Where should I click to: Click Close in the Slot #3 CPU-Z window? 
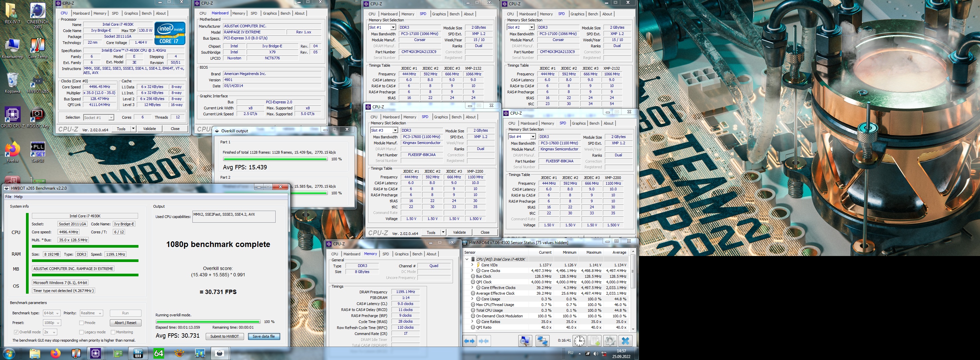(485, 232)
